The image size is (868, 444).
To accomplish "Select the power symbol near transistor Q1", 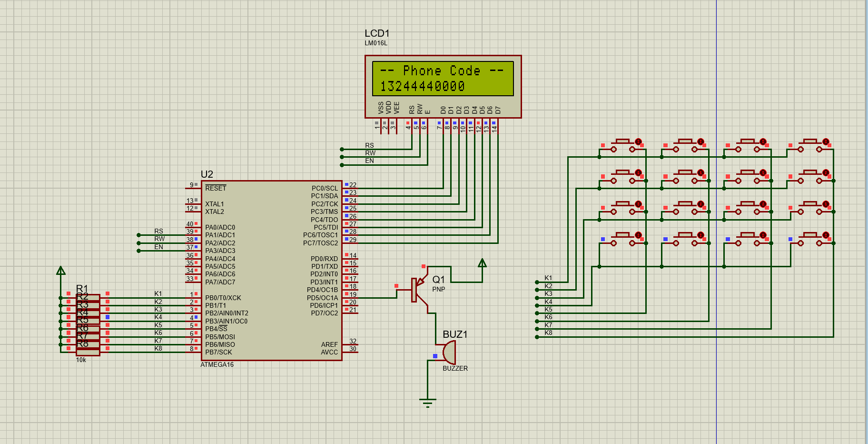I will [483, 263].
